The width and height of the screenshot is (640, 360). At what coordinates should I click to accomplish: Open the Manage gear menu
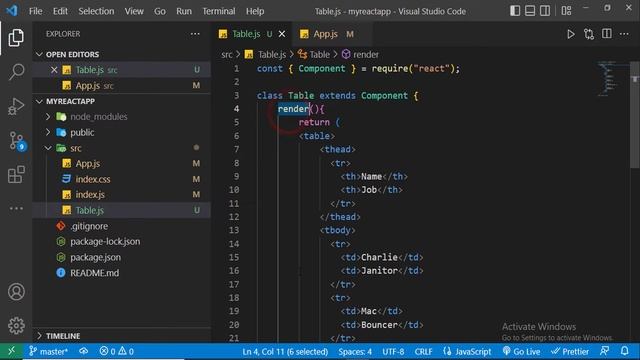coord(16,325)
